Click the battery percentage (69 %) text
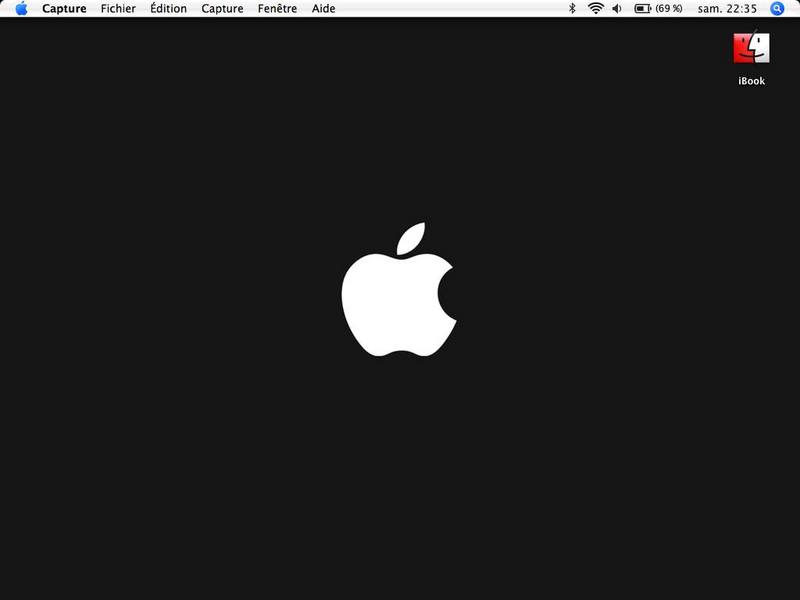The width and height of the screenshot is (800, 600). (x=669, y=9)
